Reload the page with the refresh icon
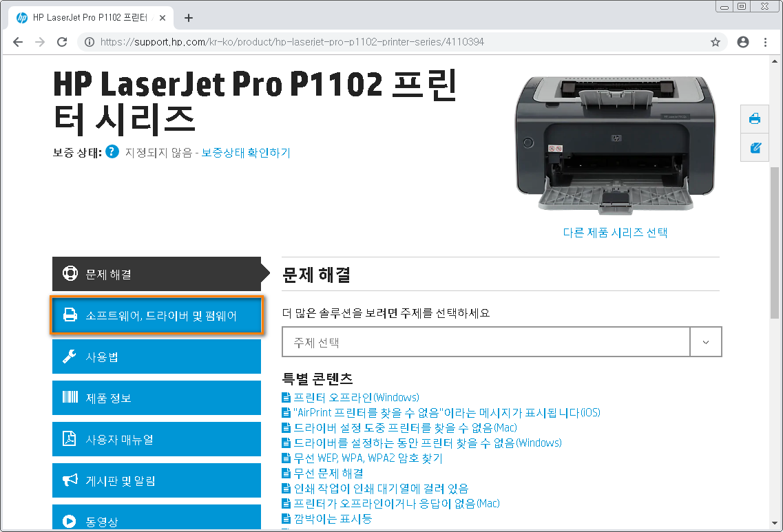The width and height of the screenshot is (783, 532). point(62,42)
